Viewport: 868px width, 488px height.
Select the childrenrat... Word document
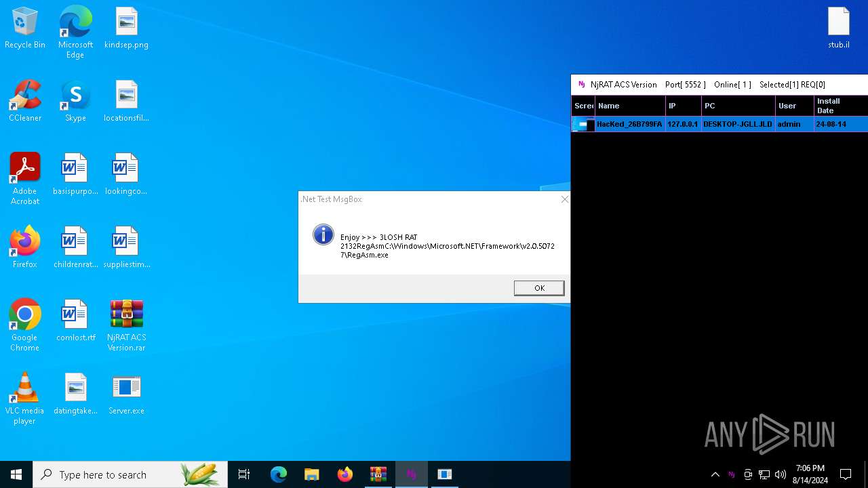tap(75, 248)
